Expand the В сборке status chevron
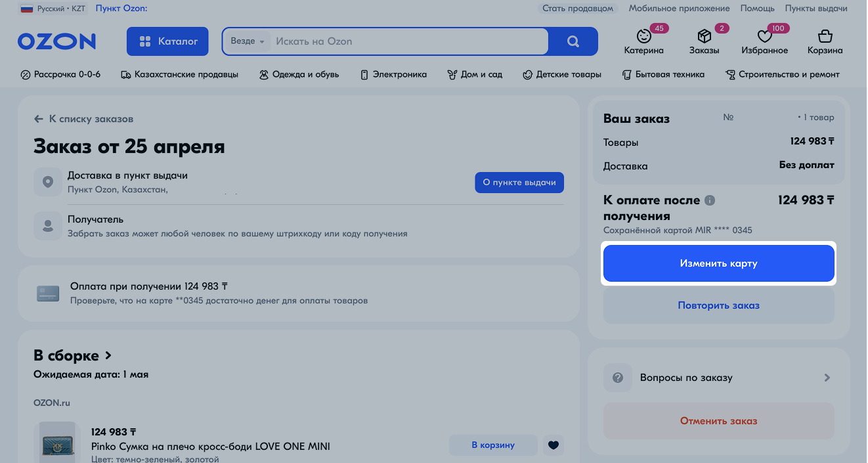This screenshot has height=463, width=868. pyautogui.click(x=108, y=355)
